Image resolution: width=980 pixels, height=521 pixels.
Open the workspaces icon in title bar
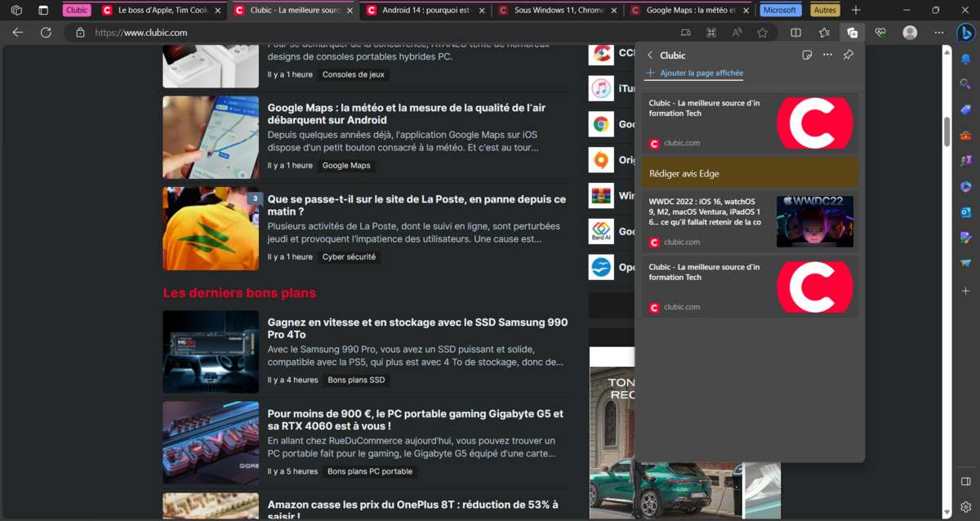click(x=16, y=11)
